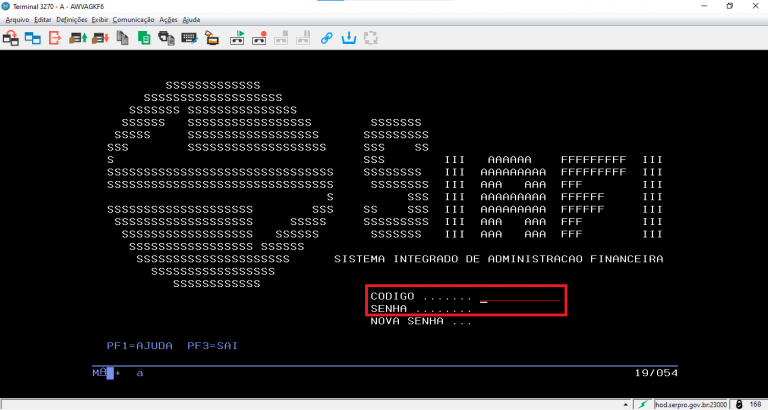Click the copy icon in the toolbar

122,39
